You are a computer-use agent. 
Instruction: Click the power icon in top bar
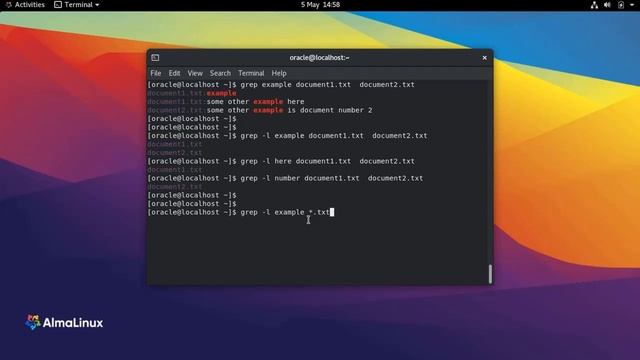coord(621,5)
